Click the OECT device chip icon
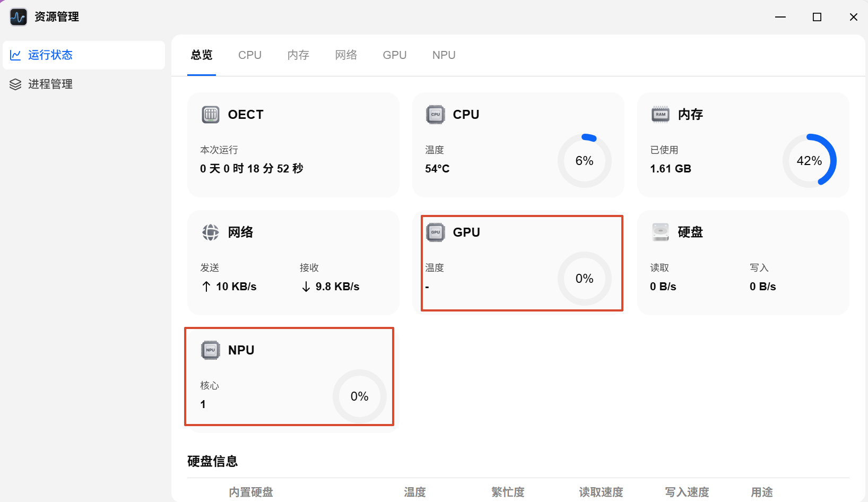This screenshot has width=868, height=502. [x=211, y=115]
